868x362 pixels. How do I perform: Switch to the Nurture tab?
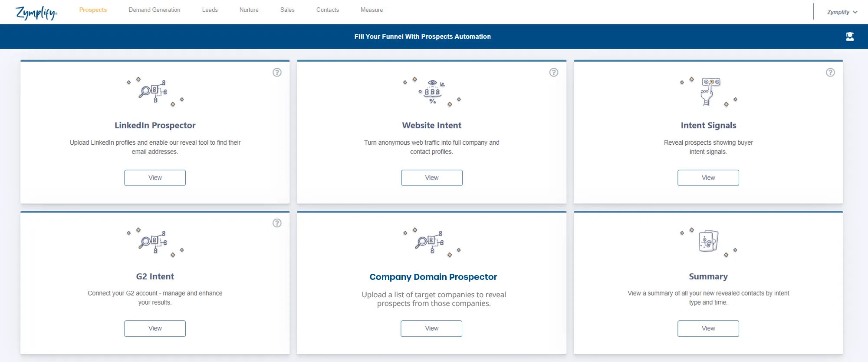pyautogui.click(x=249, y=10)
